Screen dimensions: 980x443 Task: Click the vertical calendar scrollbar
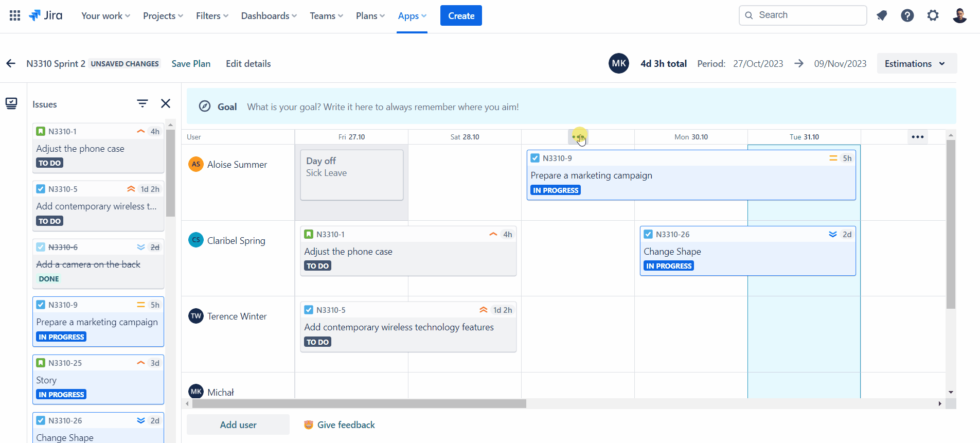pyautogui.click(x=951, y=224)
